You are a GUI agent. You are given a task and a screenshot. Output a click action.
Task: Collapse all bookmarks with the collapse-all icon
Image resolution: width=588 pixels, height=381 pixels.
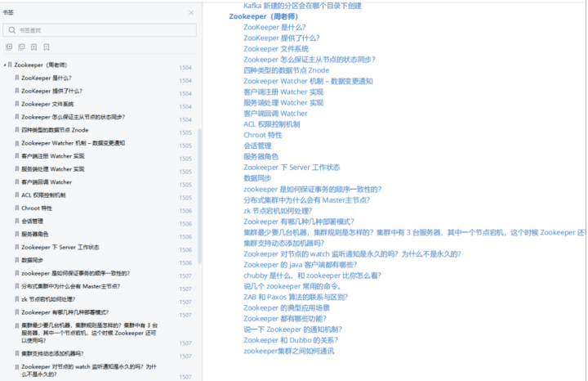21,47
